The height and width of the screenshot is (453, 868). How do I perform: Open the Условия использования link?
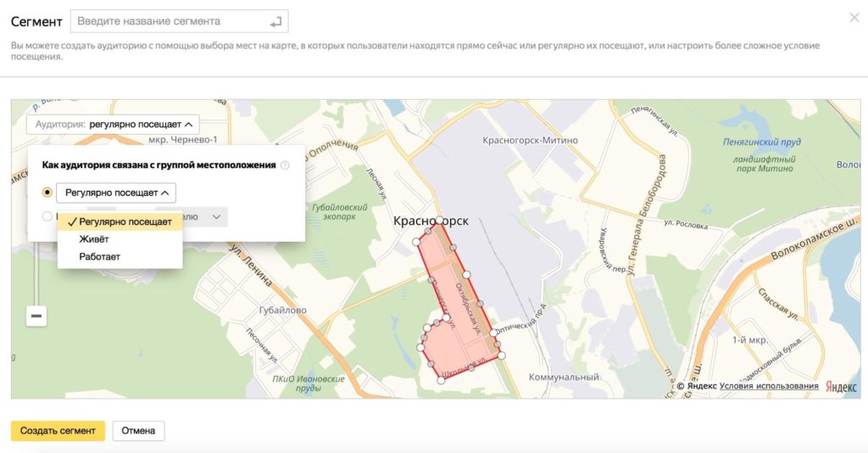pos(769,387)
